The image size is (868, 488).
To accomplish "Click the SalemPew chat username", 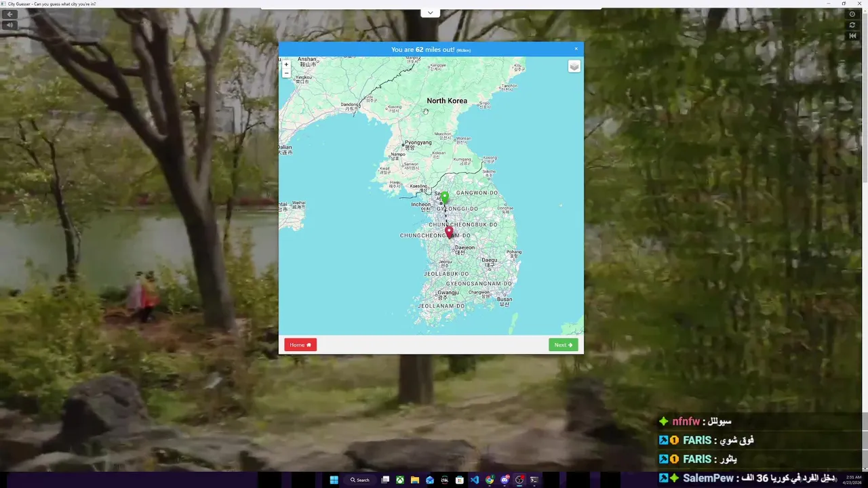I will (x=709, y=478).
